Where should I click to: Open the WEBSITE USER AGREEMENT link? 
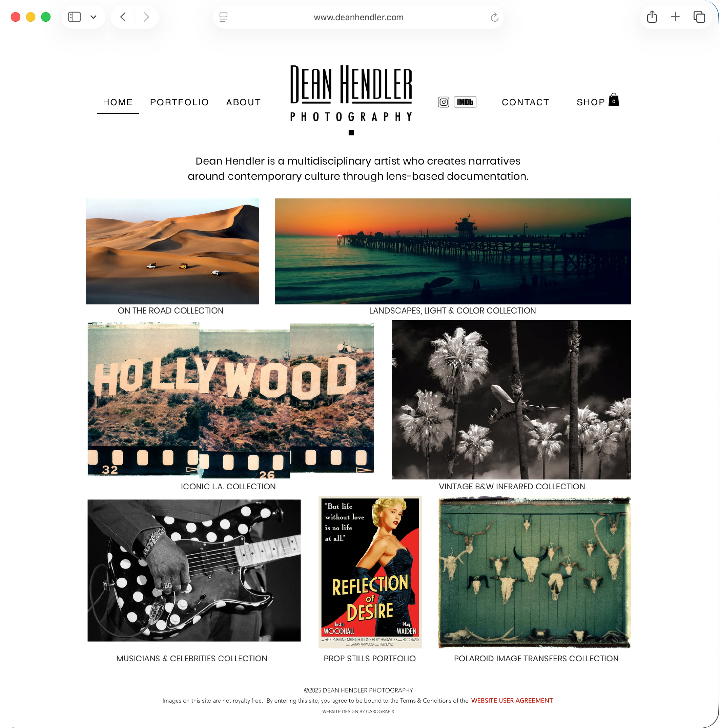click(x=512, y=701)
